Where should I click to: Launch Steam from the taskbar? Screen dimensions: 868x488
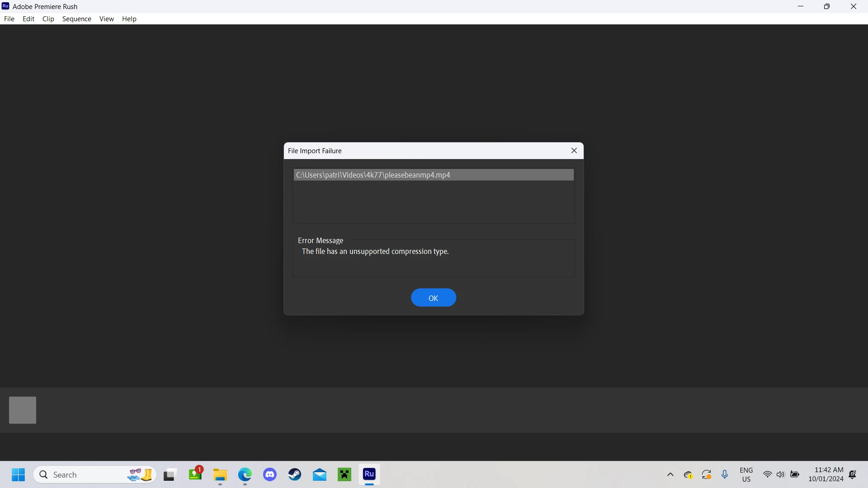pos(295,474)
